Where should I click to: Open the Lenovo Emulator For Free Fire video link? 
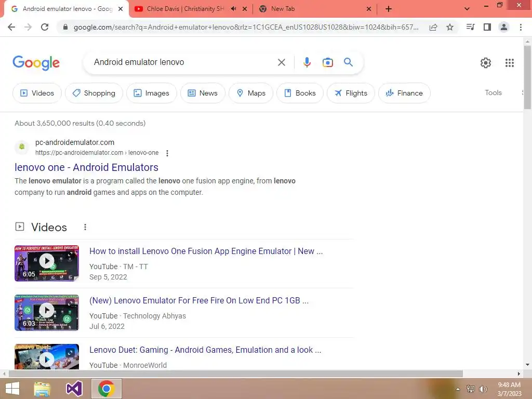point(199,300)
